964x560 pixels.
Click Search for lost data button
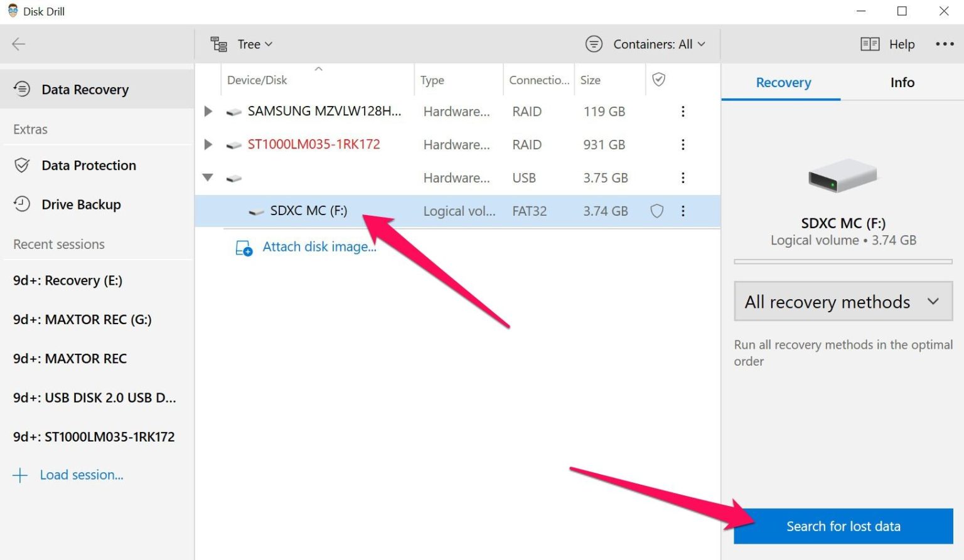point(843,526)
